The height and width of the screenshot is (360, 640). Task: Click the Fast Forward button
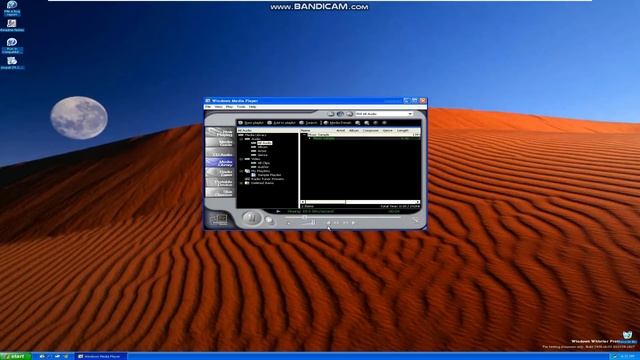(x=345, y=222)
